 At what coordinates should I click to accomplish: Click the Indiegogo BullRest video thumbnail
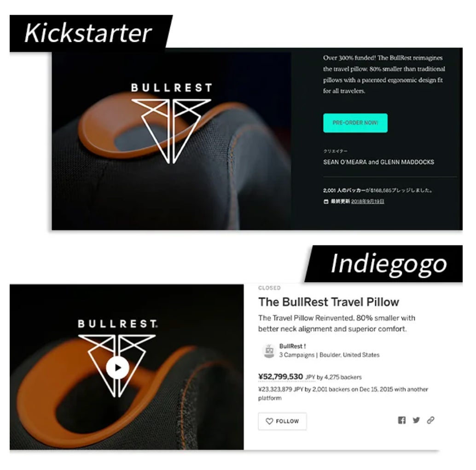click(127, 367)
